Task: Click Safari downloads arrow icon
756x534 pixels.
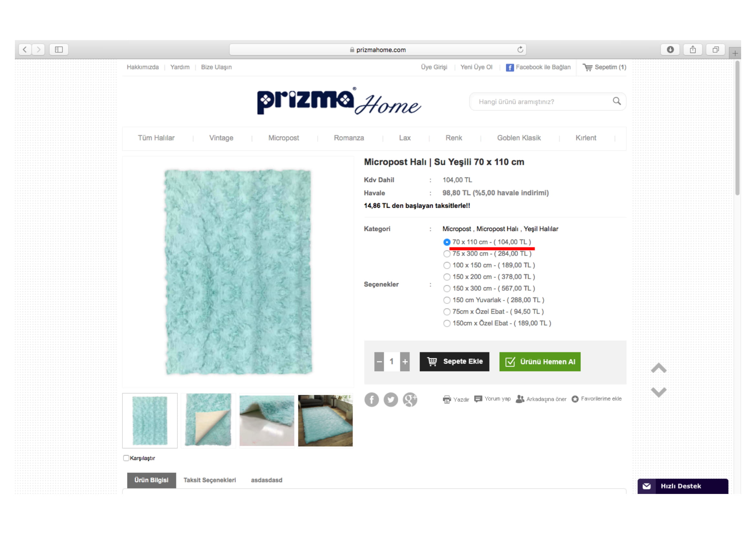Action: (670, 50)
